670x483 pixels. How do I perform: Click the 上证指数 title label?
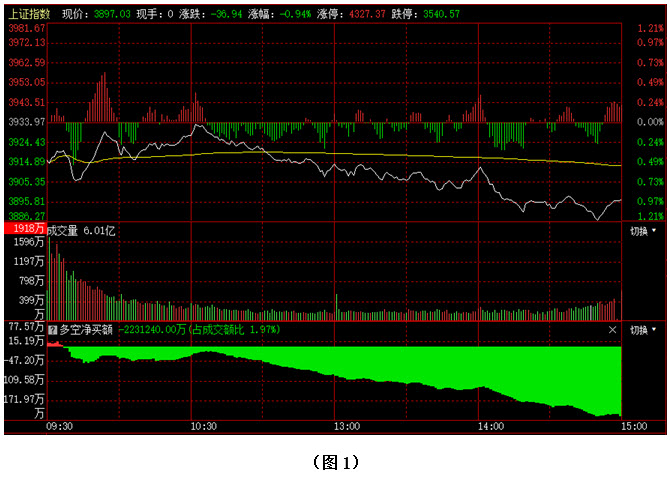[29, 14]
